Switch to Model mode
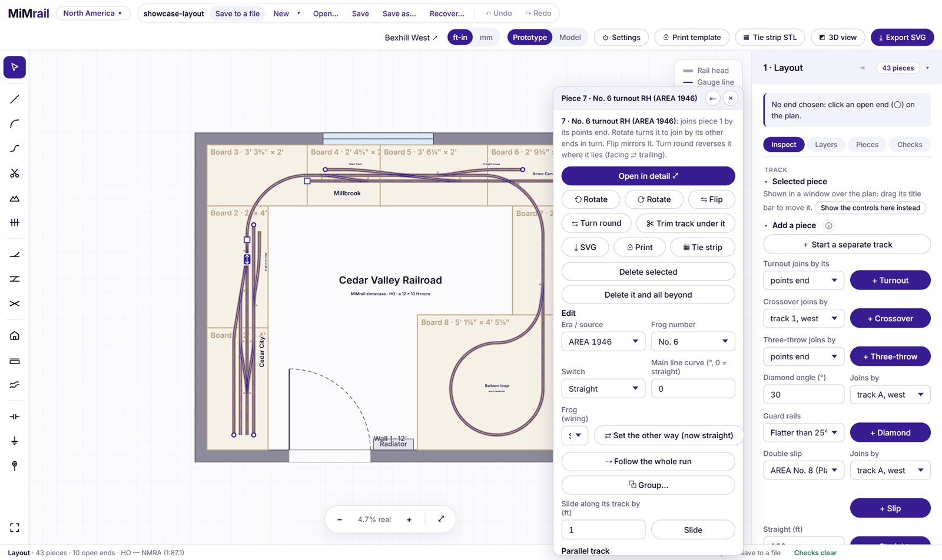 coord(570,38)
